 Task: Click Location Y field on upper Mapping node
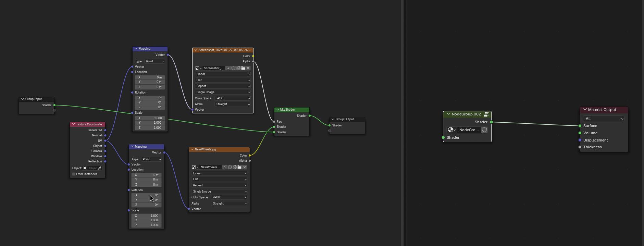point(150,82)
